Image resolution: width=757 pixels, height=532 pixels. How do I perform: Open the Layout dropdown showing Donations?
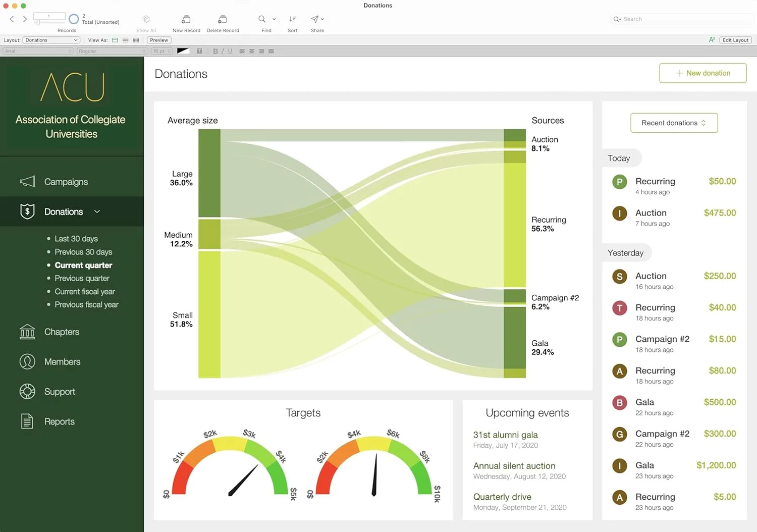pos(51,40)
